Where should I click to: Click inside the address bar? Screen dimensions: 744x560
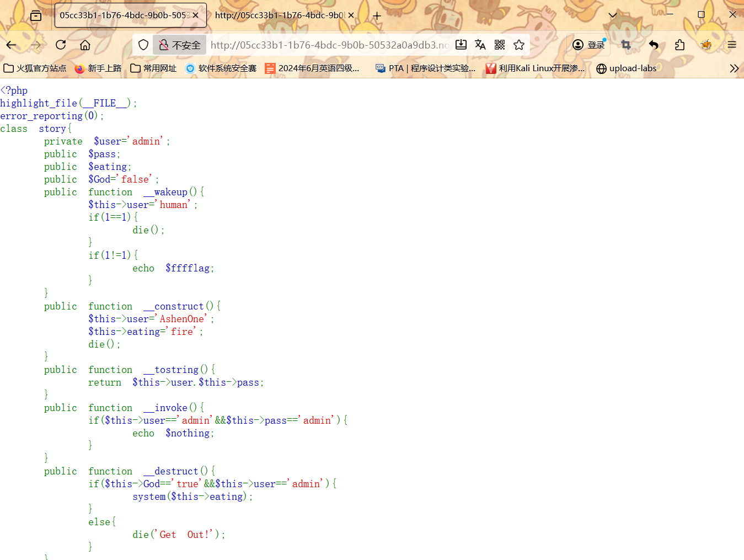pyautogui.click(x=331, y=45)
